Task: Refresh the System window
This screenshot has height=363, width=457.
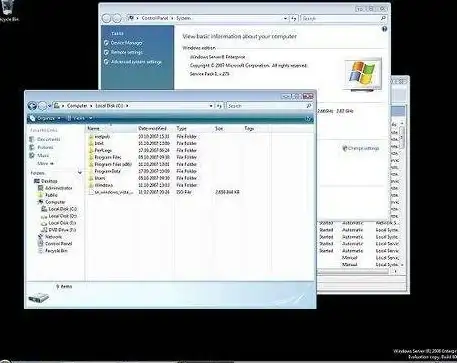Action: pos(294,19)
